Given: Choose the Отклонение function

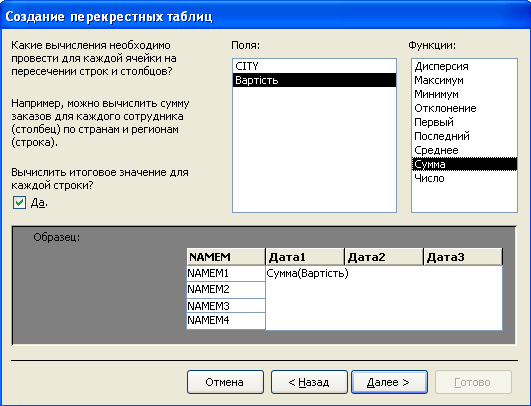Looking at the screenshot, I should 464,108.
